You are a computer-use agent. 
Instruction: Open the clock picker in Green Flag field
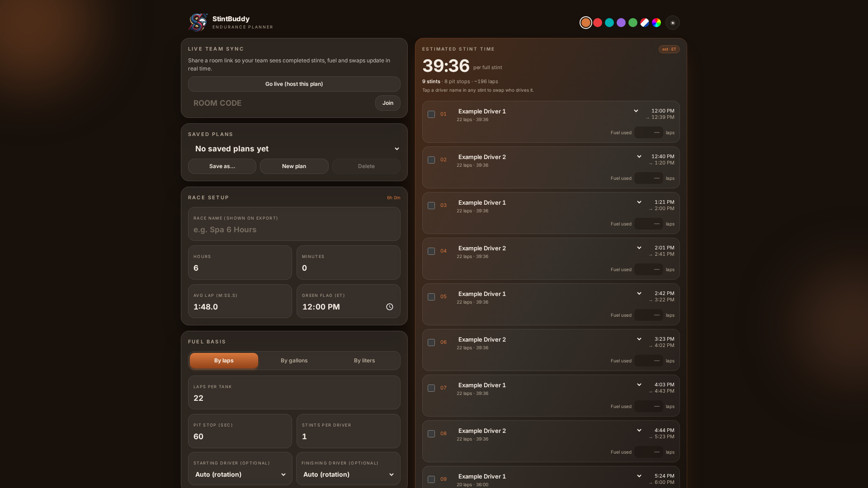pyautogui.click(x=390, y=307)
